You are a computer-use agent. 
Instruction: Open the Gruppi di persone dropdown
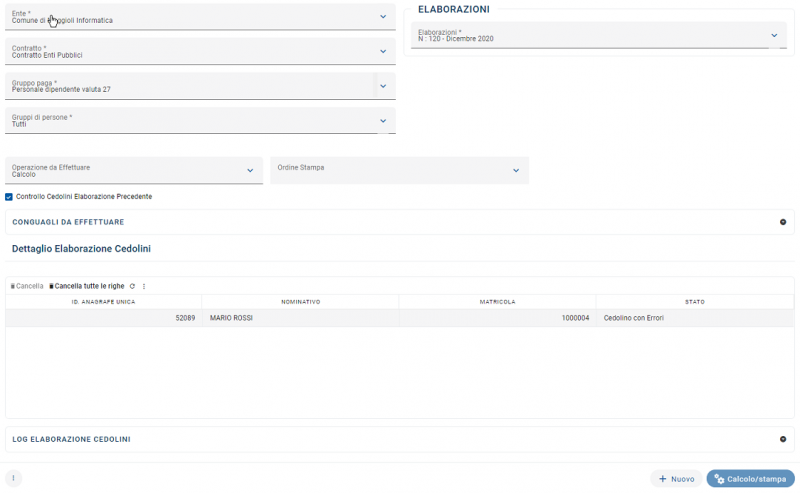[200, 121]
